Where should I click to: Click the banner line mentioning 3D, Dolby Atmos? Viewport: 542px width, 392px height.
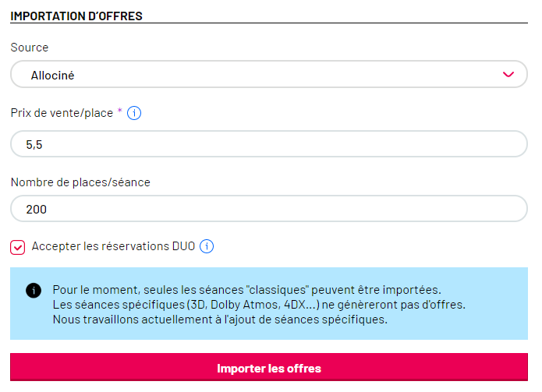[x=259, y=304]
